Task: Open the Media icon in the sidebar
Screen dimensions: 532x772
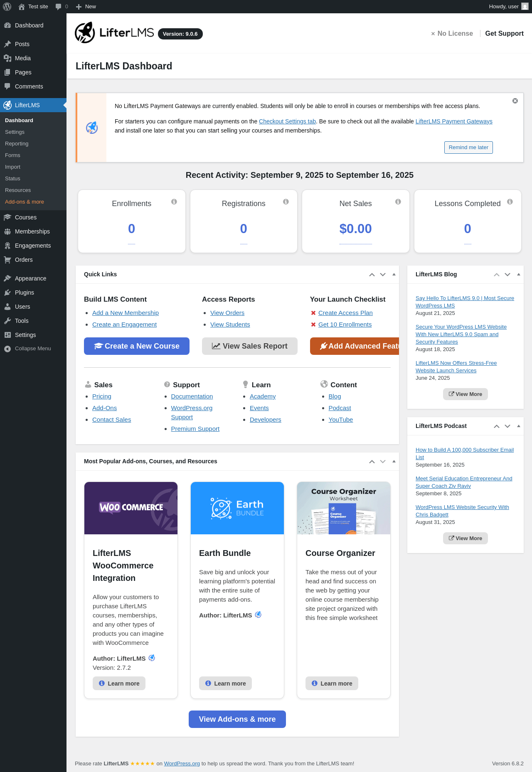Action: tap(7, 58)
